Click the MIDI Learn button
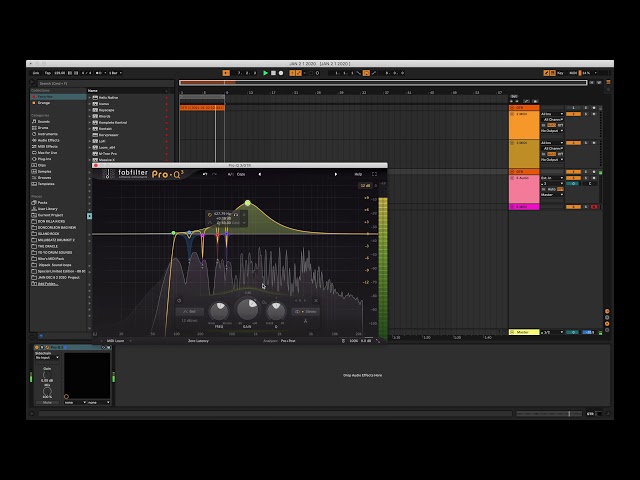The width and height of the screenshot is (640, 480). pos(116,340)
